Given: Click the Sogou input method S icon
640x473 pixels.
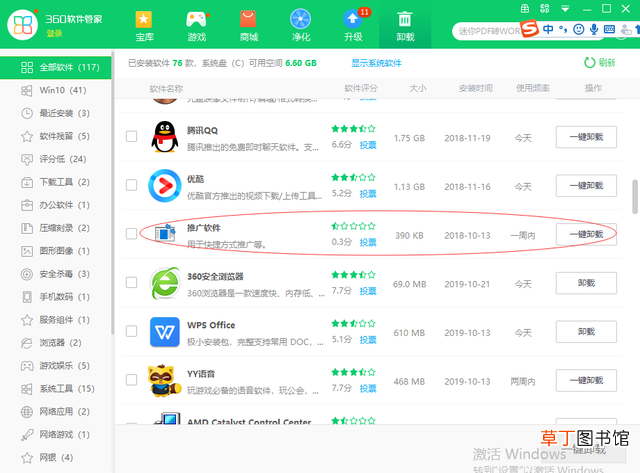Looking at the screenshot, I should tap(530, 29).
